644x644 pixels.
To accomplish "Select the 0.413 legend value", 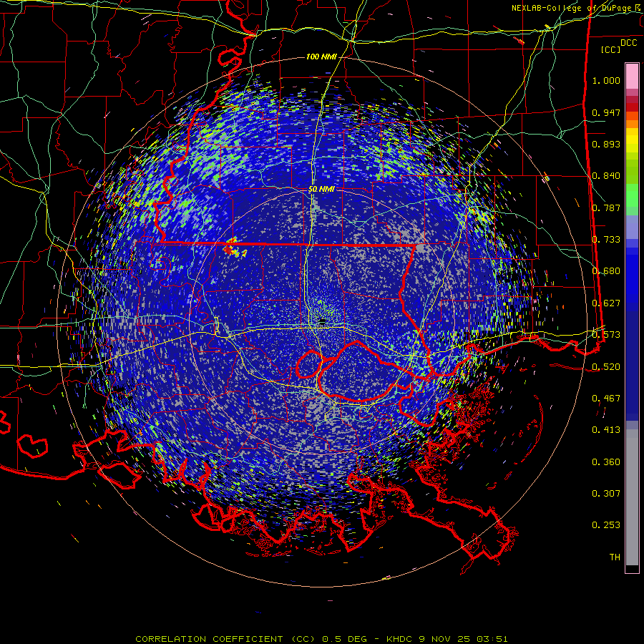I will (606, 430).
